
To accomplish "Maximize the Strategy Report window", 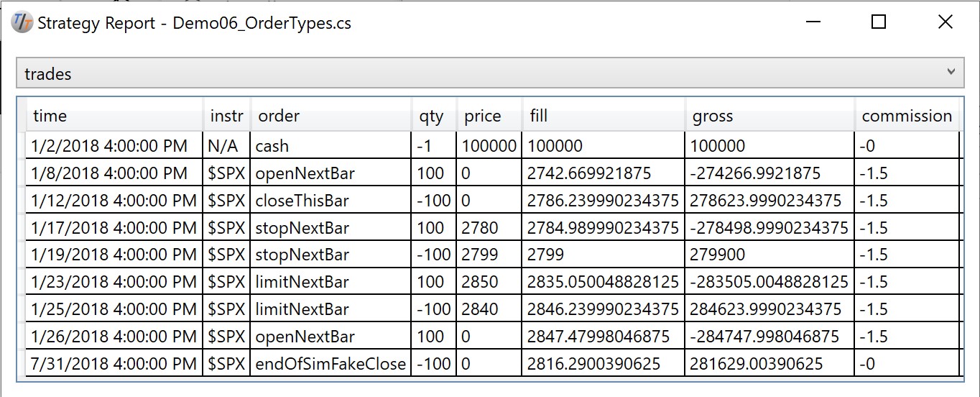I will click(x=878, y=22).
